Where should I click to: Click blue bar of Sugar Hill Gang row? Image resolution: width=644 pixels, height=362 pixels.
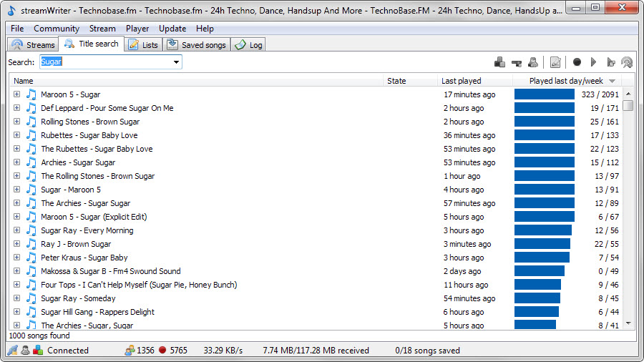537,312
